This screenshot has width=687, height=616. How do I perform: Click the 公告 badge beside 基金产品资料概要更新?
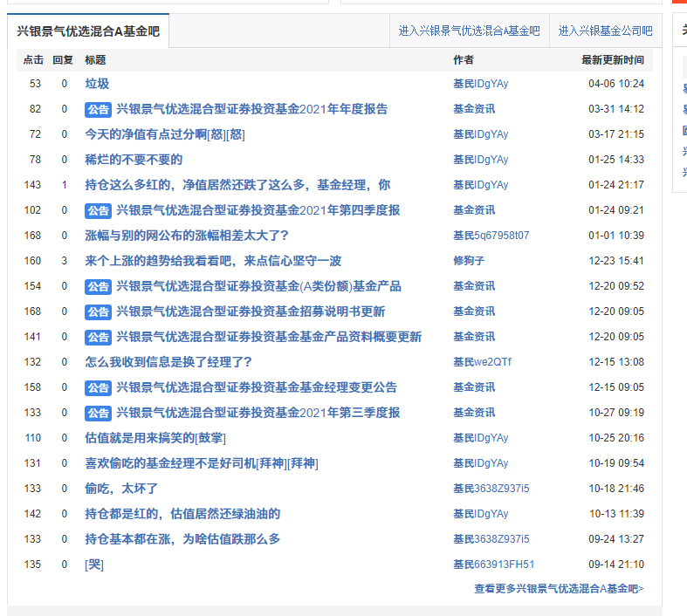(98, 337)
